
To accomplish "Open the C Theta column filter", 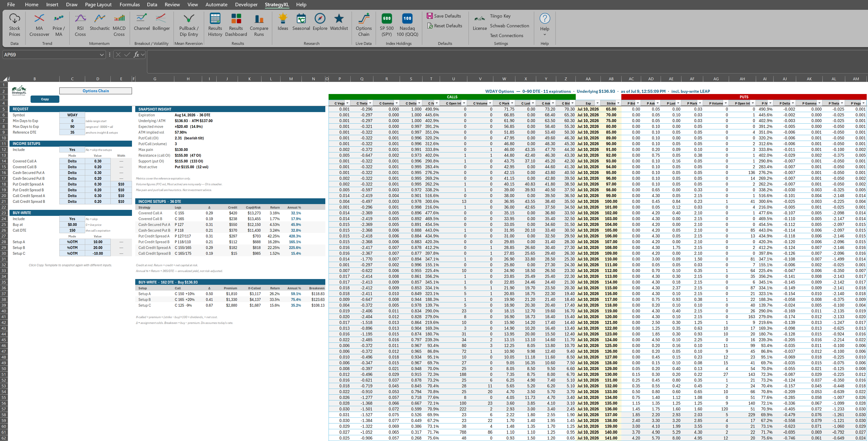I will 370,103.
